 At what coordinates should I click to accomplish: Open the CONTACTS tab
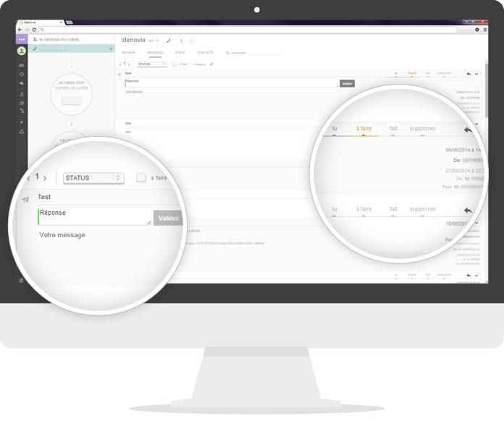[x=205, y=52]
